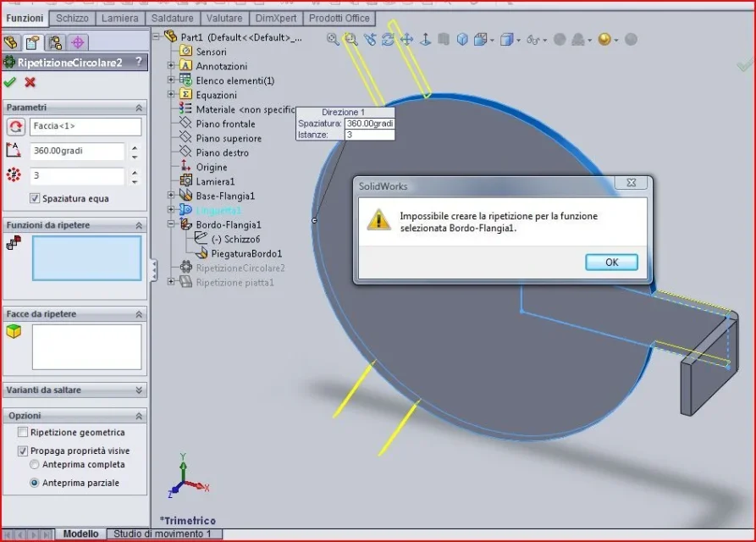Collapse the Parametri section
Image resolution: width=756 pixels, height=542 pixels.
(x=139, y=108)
